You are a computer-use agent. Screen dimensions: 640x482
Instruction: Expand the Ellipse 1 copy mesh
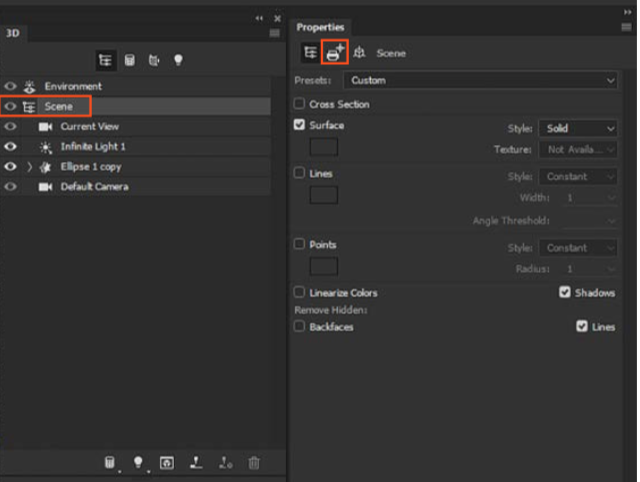(x=29, y=167)
